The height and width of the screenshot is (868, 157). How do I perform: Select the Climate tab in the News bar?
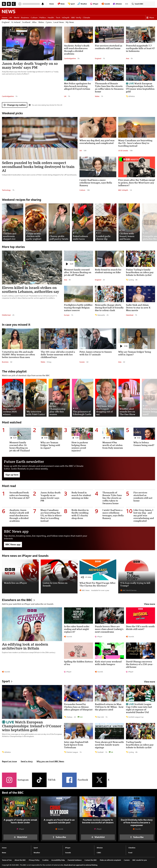tap(86, 18)
